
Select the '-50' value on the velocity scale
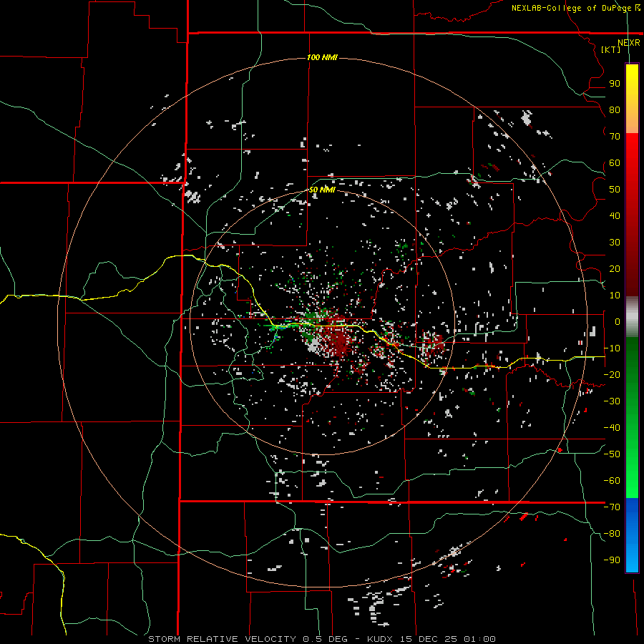click(x=612, y=454)
